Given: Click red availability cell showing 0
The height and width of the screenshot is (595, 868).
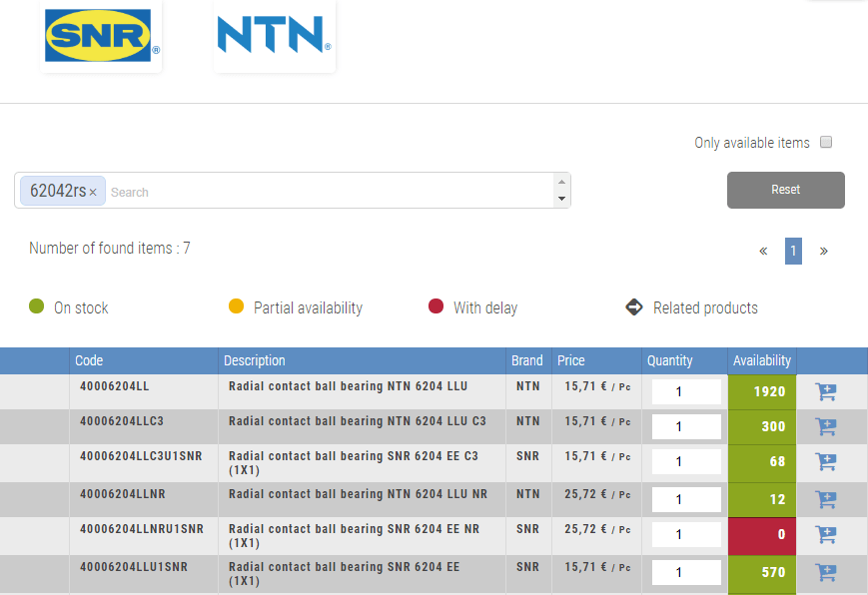Looking at the screenshot, I should click(761, 535).
